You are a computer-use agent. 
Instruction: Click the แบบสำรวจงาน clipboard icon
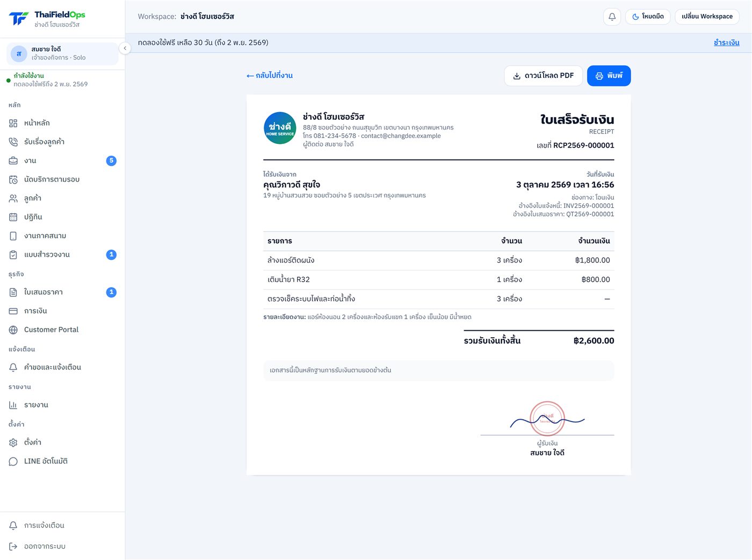pyautogui.click(x=13, y=254)
